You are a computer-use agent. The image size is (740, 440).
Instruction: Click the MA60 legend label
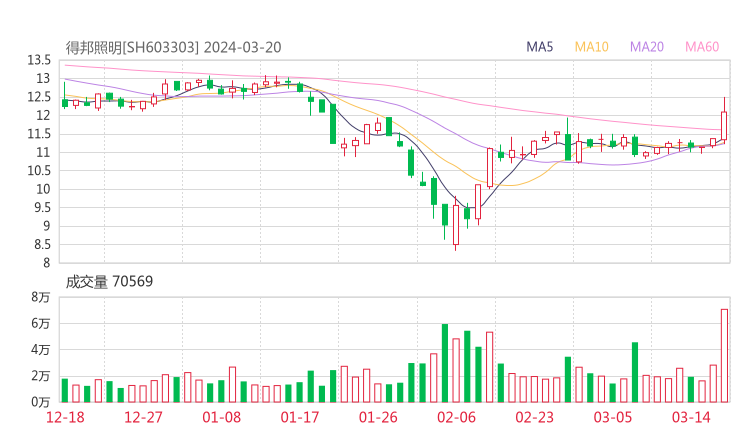click(x=702, y=47)
